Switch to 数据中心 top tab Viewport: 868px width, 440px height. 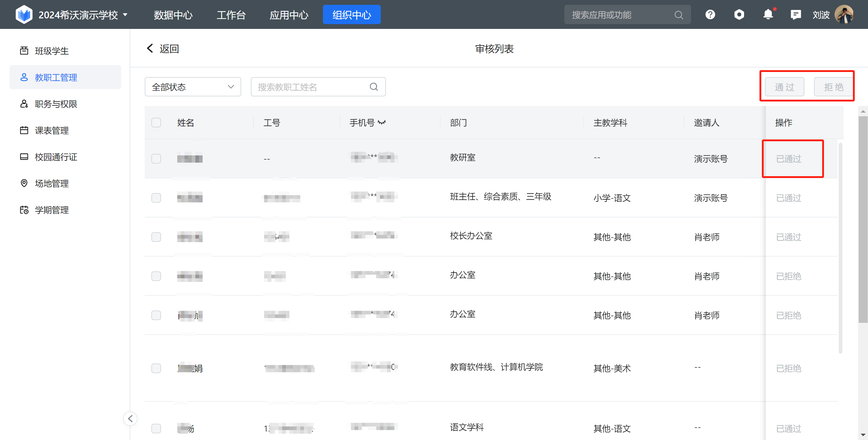click(x=173, y=15)
